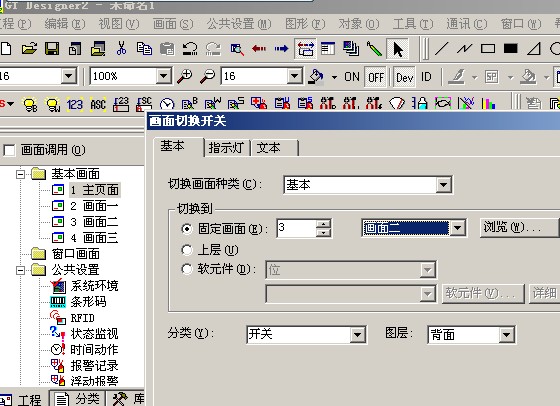The height and width of the screenshot is (406, 560).
Task: Click the filled rectangle tool
Action: [x=510, y=48]
